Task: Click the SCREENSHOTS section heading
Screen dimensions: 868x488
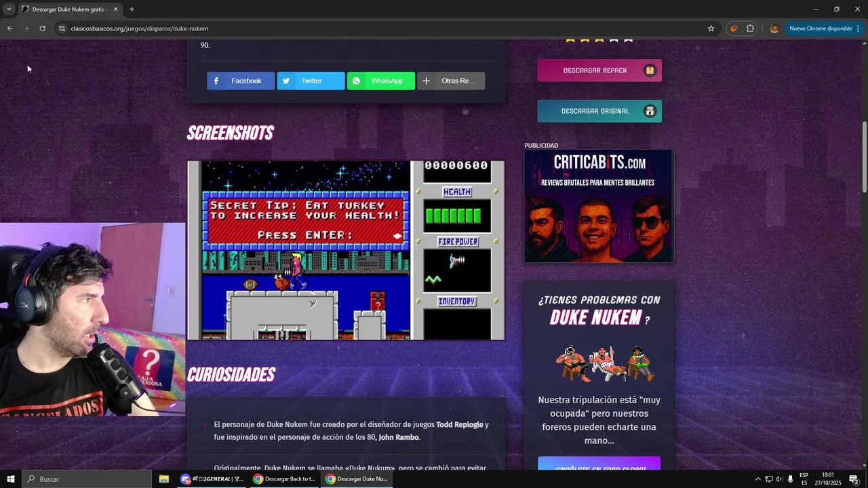Action: point(230,134)
